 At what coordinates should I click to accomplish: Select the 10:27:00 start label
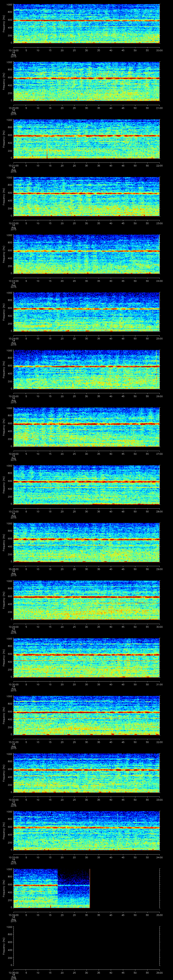pyautogui.click(x=13, y=511)
